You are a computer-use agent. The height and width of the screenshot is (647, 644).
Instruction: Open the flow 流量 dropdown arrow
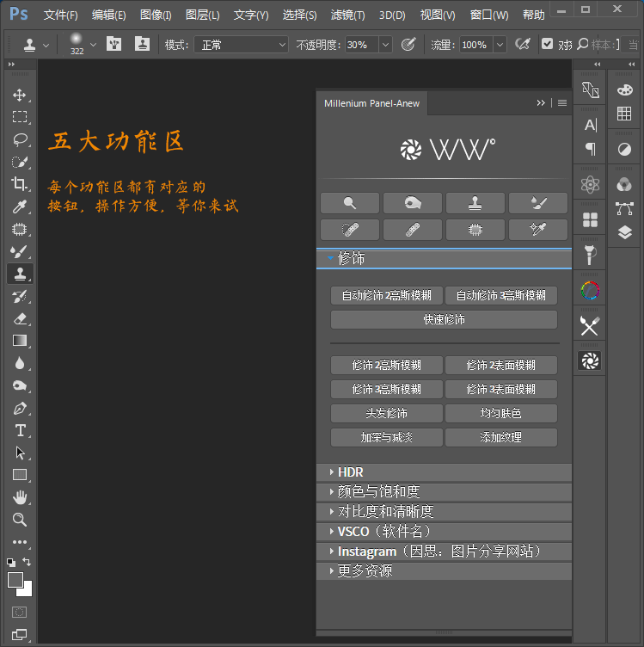coord(500,45)
